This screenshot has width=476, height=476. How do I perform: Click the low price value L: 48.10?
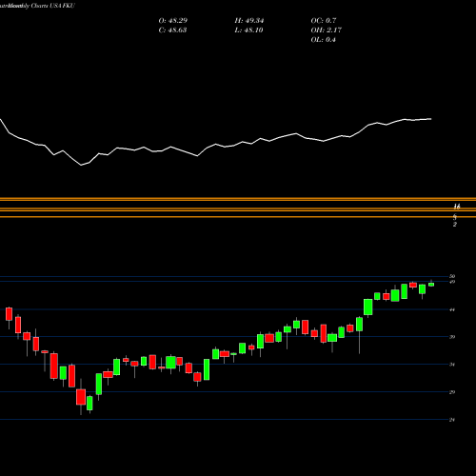click(248, 30)
